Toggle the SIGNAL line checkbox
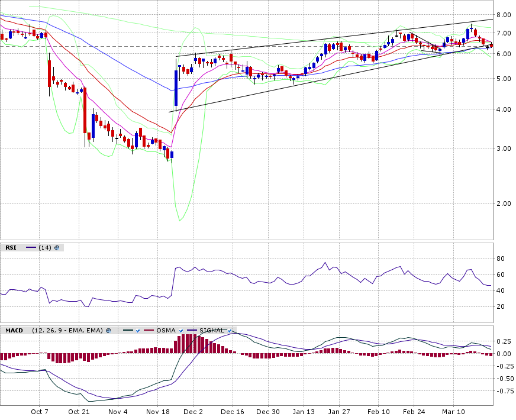Screen dimensions: 516x420 tap(230, 331)
